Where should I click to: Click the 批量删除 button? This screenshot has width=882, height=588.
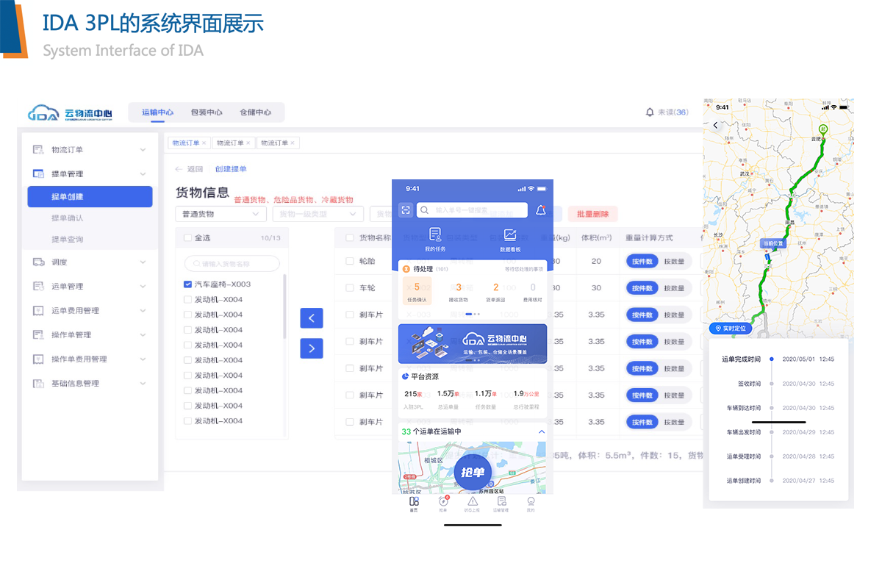point(592,214)
